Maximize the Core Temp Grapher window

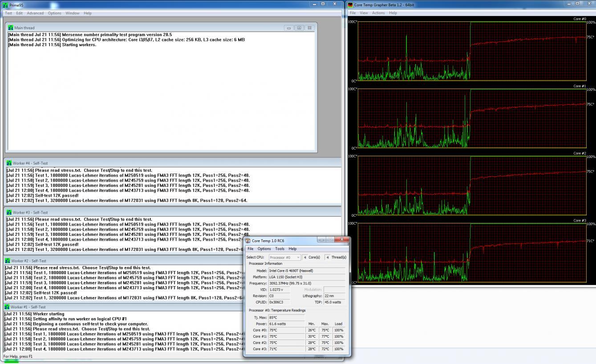[x=577, y=4]
